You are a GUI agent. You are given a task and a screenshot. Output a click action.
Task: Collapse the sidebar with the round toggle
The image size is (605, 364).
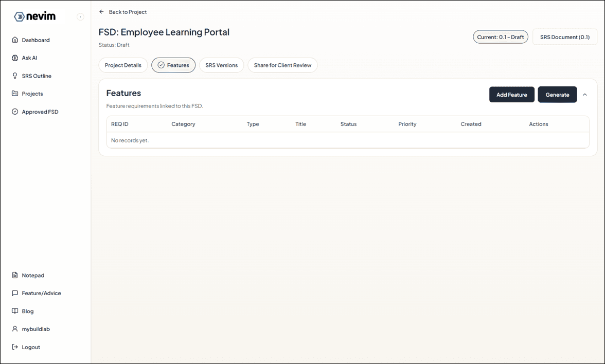80,16
